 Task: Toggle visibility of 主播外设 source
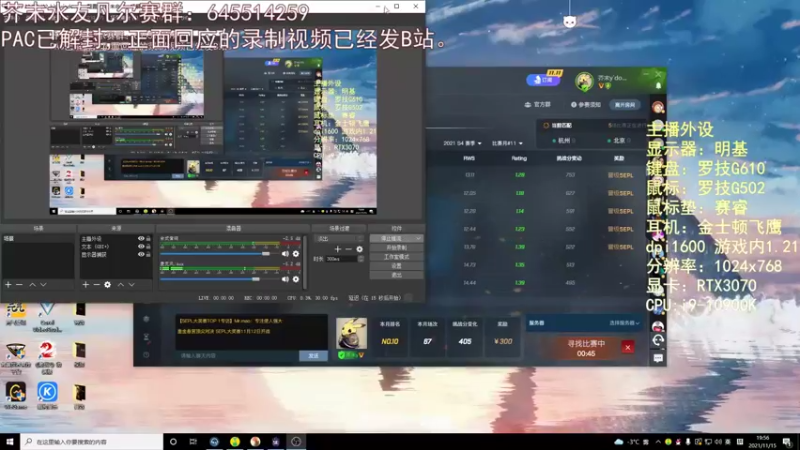click(141, 238)
